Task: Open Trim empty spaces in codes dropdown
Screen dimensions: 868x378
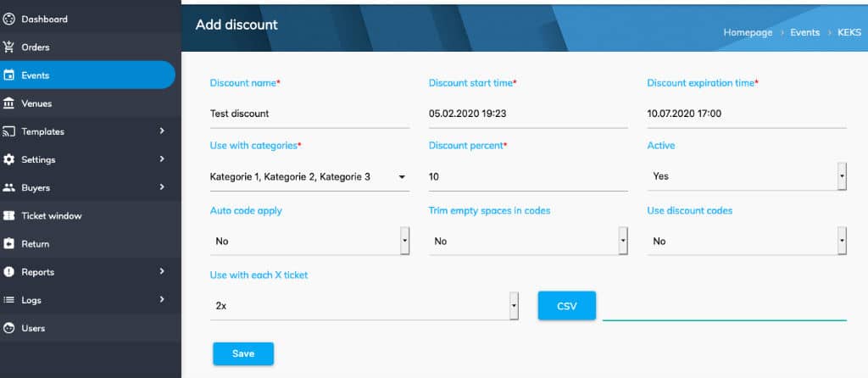Action: [x=528, y=242]
